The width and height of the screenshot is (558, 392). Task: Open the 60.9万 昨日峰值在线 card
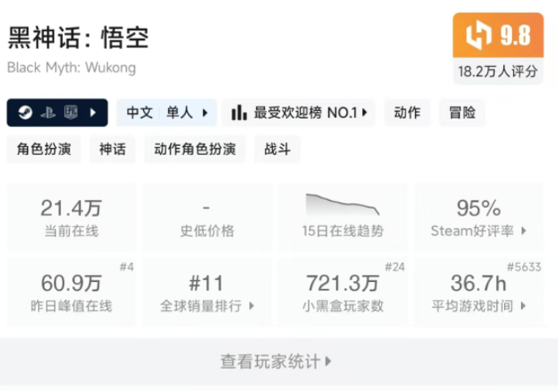[71, 292]
